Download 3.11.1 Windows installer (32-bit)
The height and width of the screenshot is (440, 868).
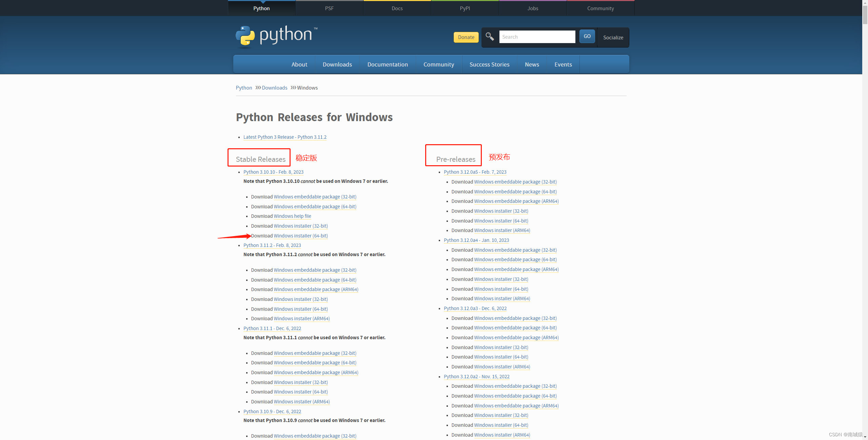[x=301, y=382]
